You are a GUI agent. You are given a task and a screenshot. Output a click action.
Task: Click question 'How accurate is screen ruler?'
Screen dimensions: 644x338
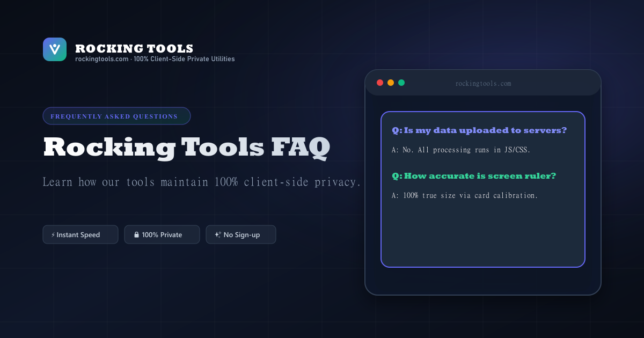tap(474, 176)
